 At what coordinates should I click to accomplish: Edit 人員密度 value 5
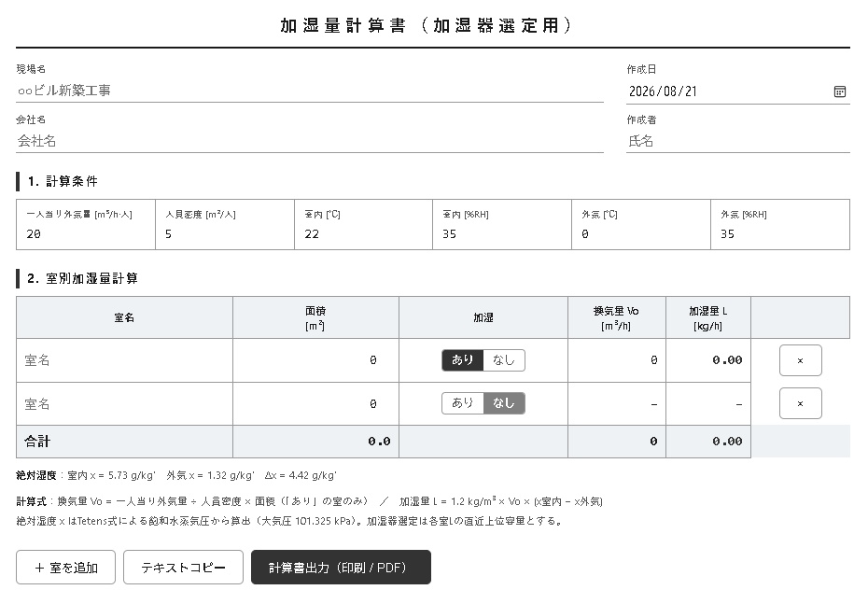[x=225, y=234]
